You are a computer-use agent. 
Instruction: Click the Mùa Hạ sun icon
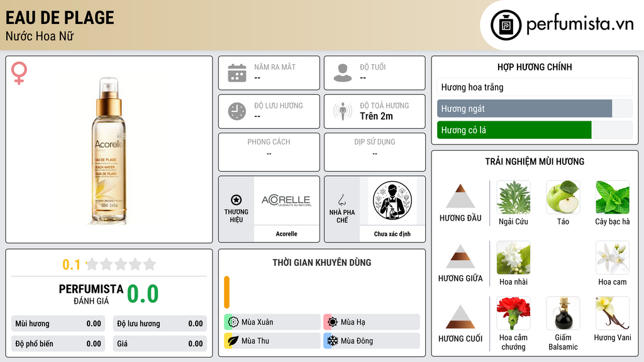click(x=332, y=322)
